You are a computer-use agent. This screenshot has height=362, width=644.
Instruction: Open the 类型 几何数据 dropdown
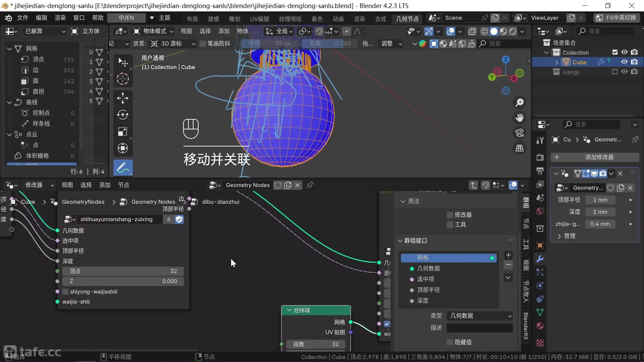(480, 316)
